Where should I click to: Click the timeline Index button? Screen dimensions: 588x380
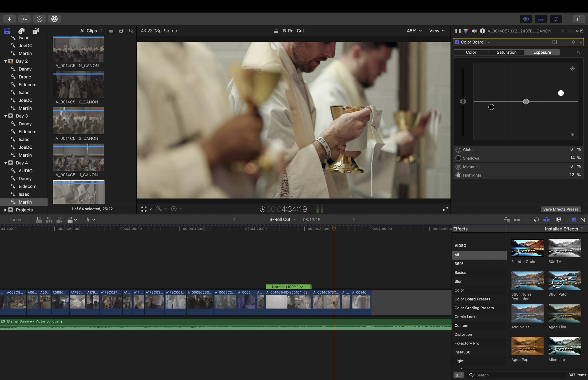click(x=16, y=220)
